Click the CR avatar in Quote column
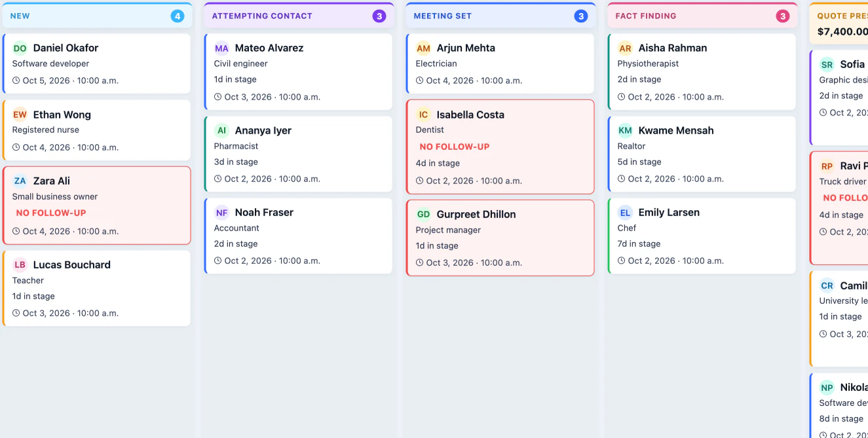The height and width of the screenshot is (438, 868). [x=827, y=285]
